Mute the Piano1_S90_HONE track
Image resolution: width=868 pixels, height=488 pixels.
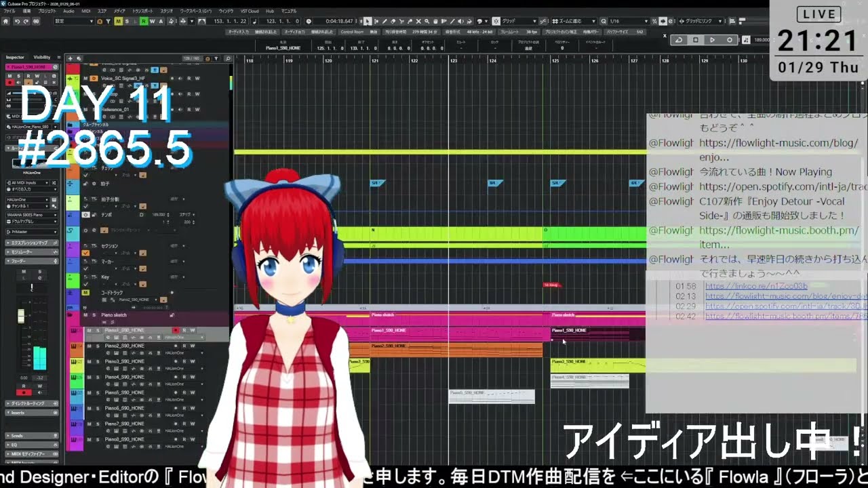(x=90, y=330)
